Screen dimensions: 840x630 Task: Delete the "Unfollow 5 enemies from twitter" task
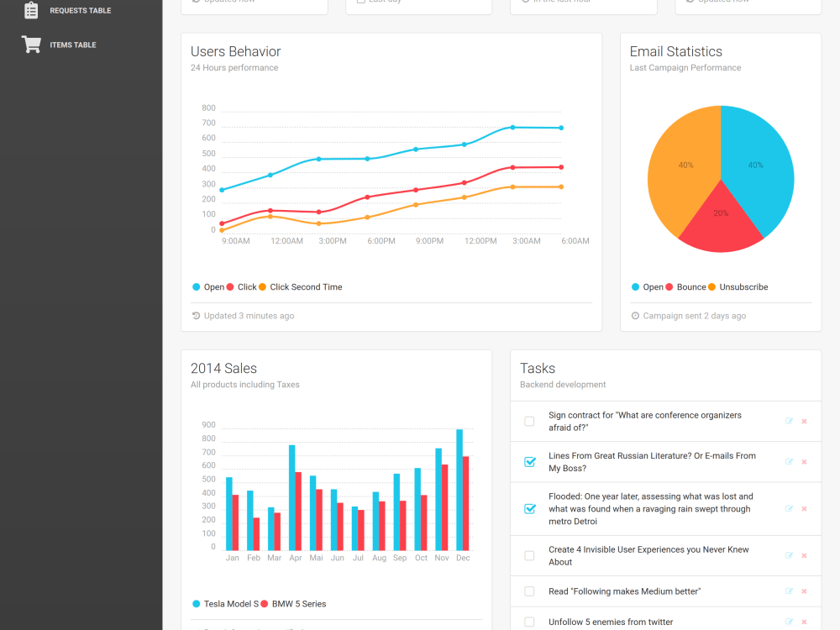coord(804,622)
